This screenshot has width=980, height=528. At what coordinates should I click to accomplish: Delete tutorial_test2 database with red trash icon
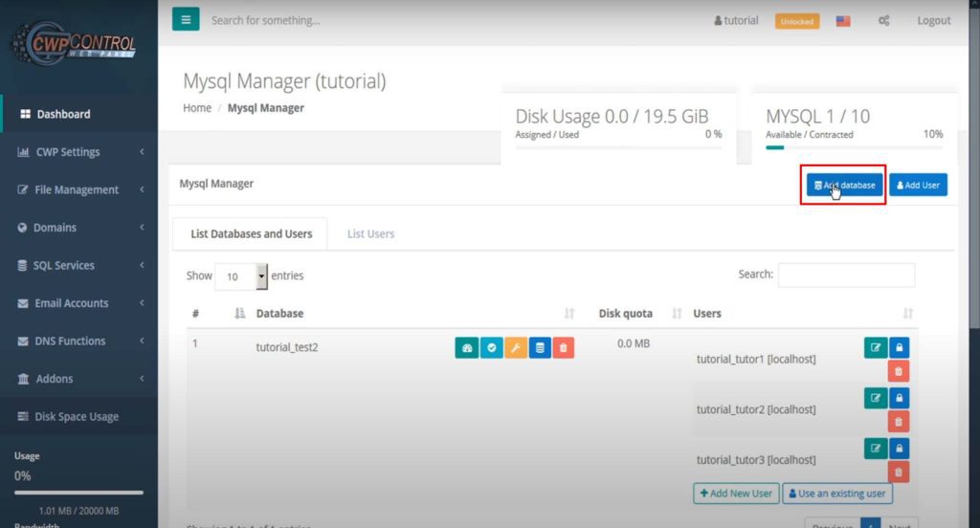click(564, 348)
